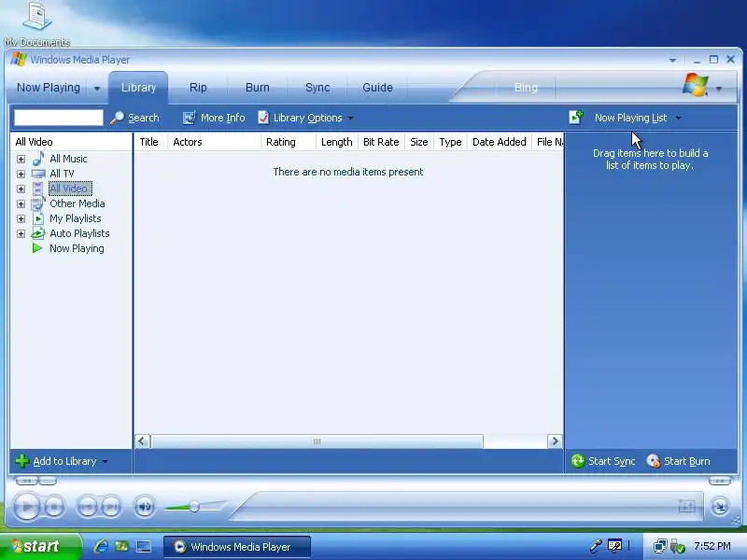Select All Music in library tree
Viewport: 747px width, 560px height.
(68, 159)
